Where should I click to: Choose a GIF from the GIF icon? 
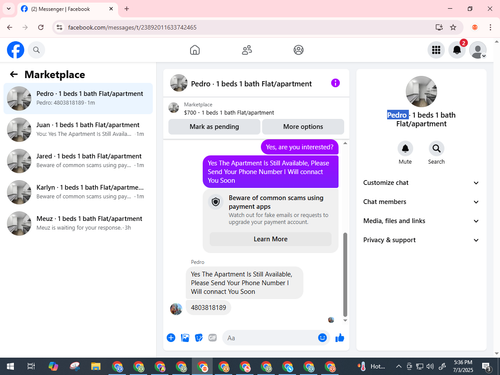coord(213,338)
